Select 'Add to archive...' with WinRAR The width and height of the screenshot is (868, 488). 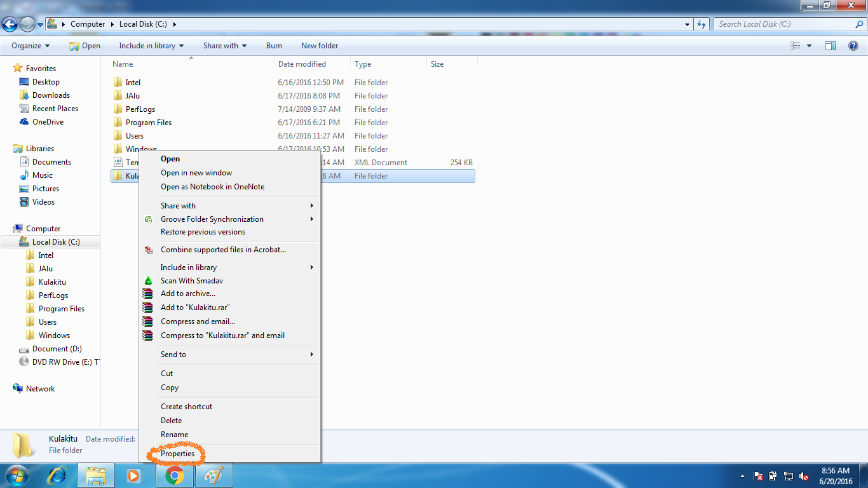(189, 294)
